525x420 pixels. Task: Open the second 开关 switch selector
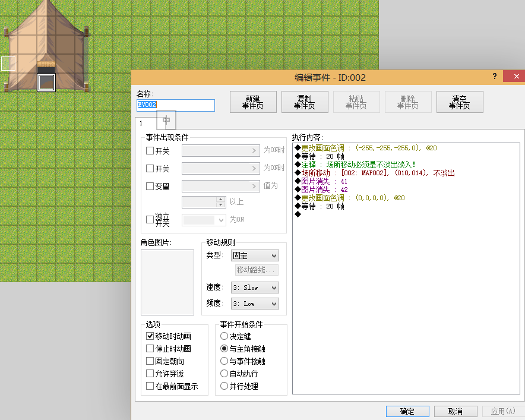(221, 169)
